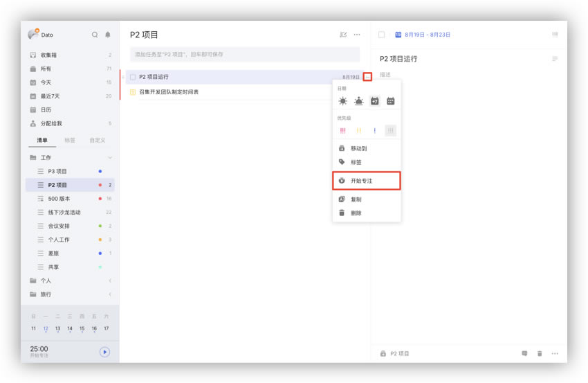Open the 收集箱 inbox
Screen dimensions: 588x383
(70, 55)
